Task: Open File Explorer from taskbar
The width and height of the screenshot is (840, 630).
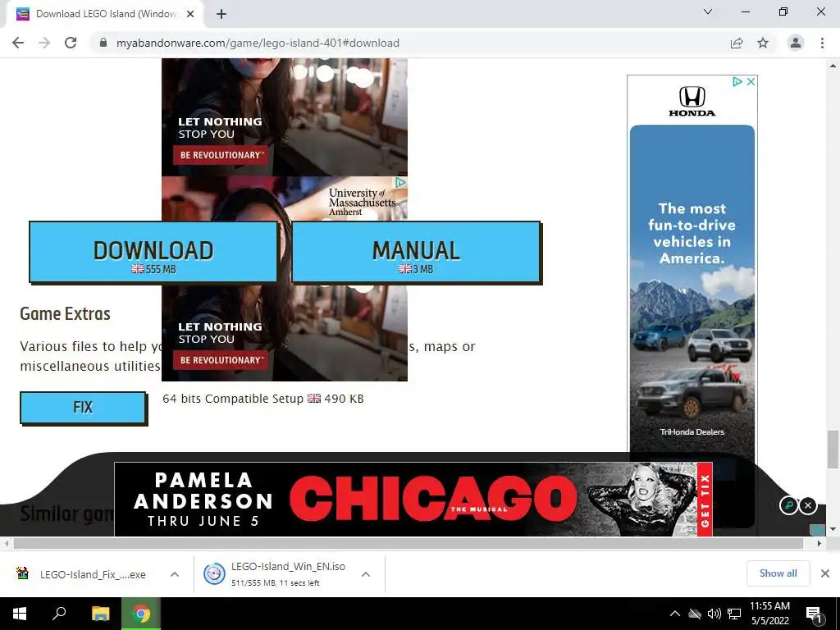Action: click(100, 614)
